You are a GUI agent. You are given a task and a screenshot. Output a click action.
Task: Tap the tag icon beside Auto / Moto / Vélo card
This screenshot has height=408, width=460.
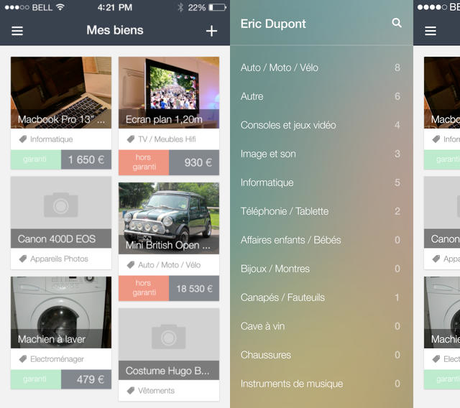[x=131, y=265]
